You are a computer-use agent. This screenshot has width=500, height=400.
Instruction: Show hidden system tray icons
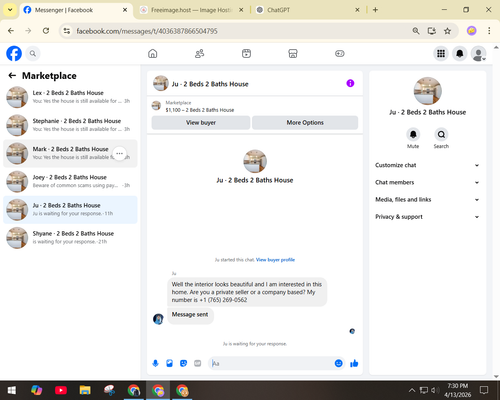(412, 390)
